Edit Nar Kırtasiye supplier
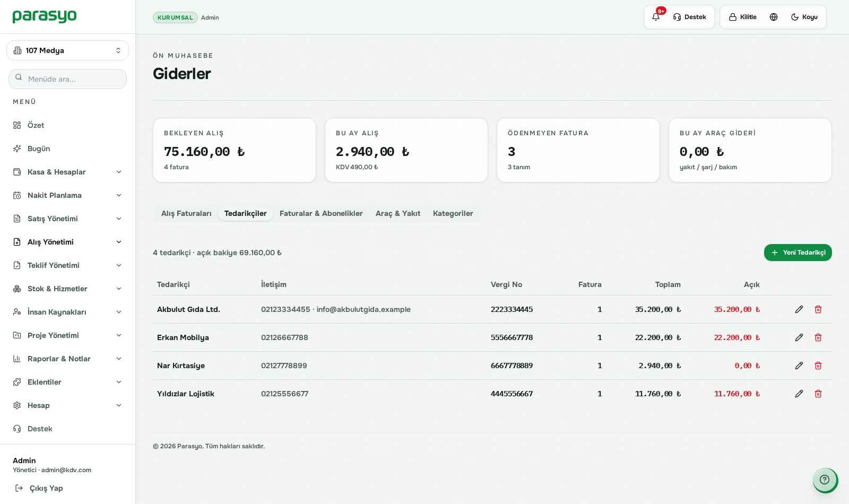Screen dimensions: 849x504 (799, 366)
